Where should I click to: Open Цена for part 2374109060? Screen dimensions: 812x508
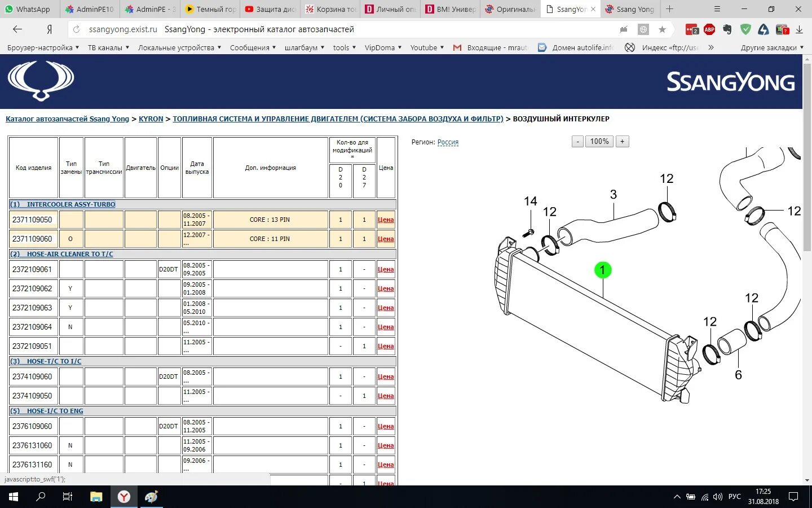[386, 377]
